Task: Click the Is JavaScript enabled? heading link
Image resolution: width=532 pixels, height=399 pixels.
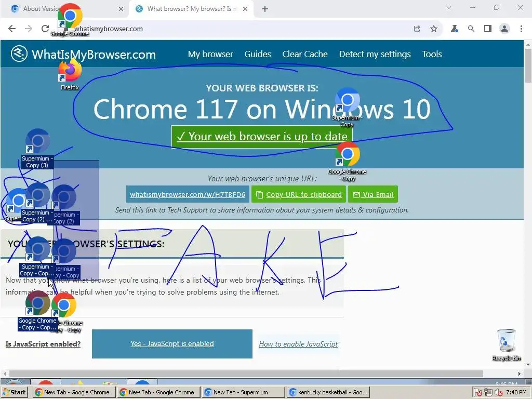Action: coord(43,344)
